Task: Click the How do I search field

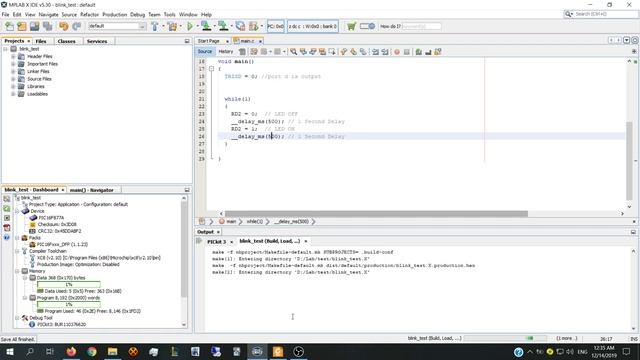Action: tap(422, 26)
